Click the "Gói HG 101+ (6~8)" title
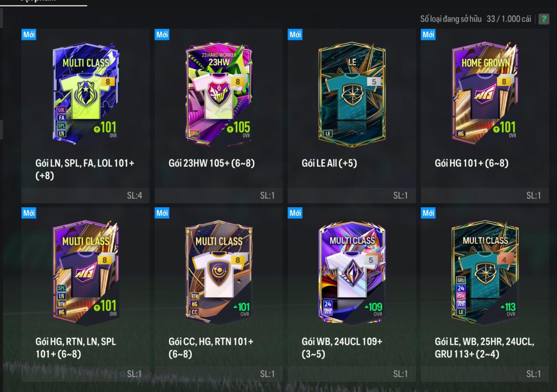The height and width of the screenshot is (392, 557). coord(472,163)
